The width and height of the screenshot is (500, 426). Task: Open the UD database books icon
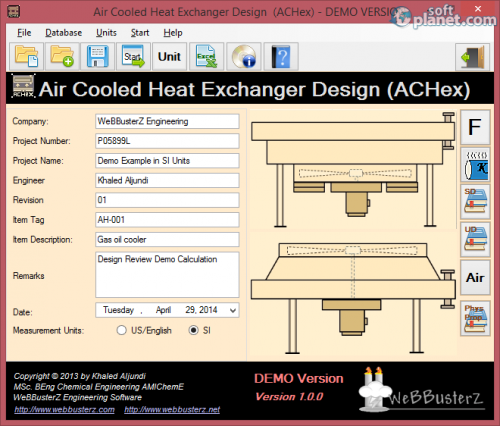475,239
